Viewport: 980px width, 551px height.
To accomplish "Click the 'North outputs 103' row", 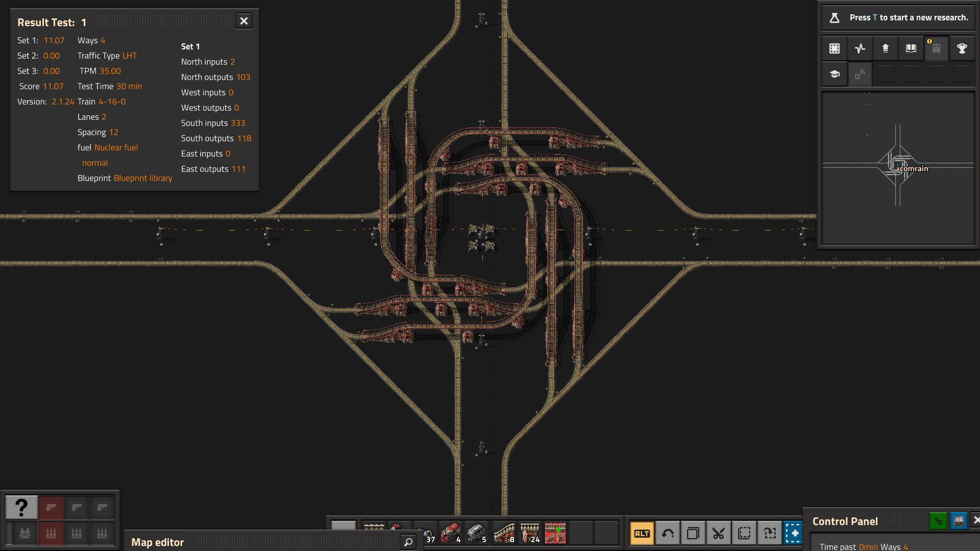I will pyautogui.click(x=215, y=77).
